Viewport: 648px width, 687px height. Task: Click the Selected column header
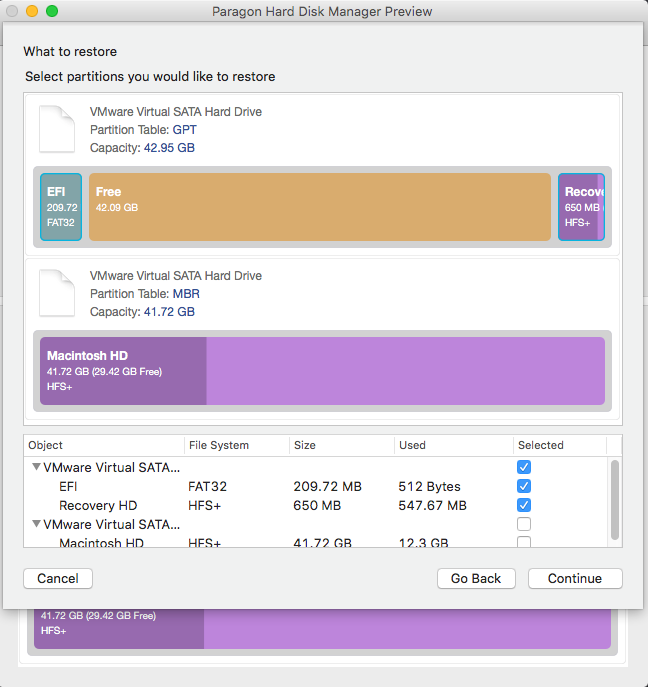[560, 445]
